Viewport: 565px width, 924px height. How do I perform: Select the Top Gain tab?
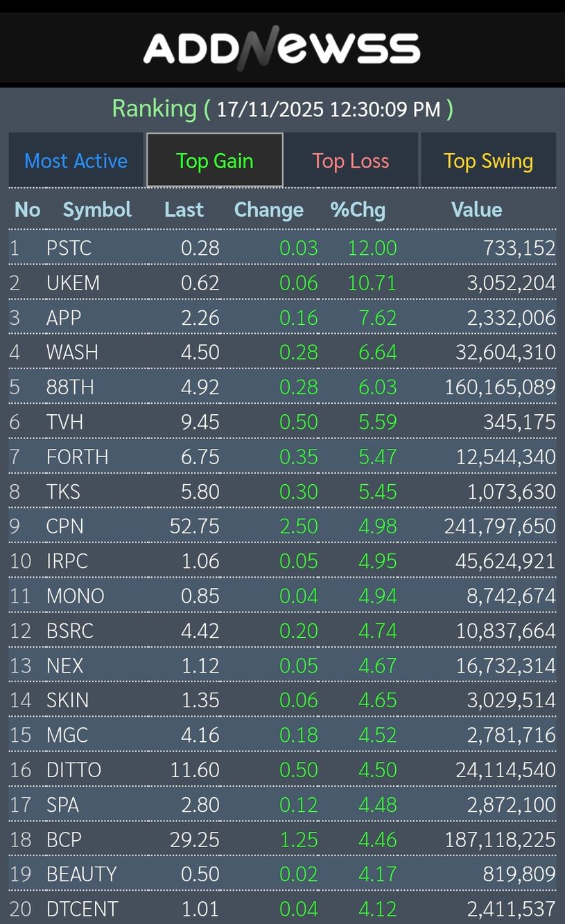click(215, 161)
